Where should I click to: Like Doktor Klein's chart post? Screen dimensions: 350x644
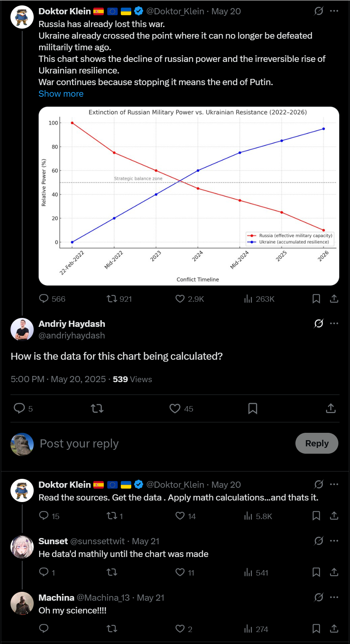point(180,299)
